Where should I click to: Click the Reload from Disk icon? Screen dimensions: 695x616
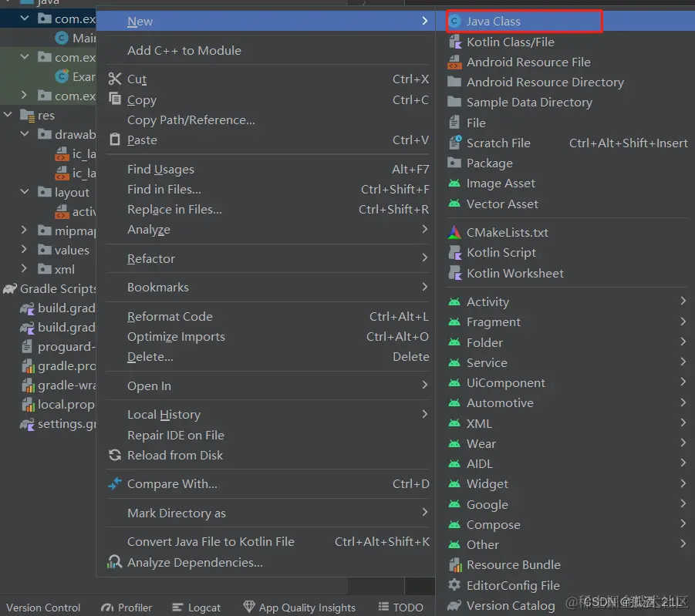click(115, 455)
